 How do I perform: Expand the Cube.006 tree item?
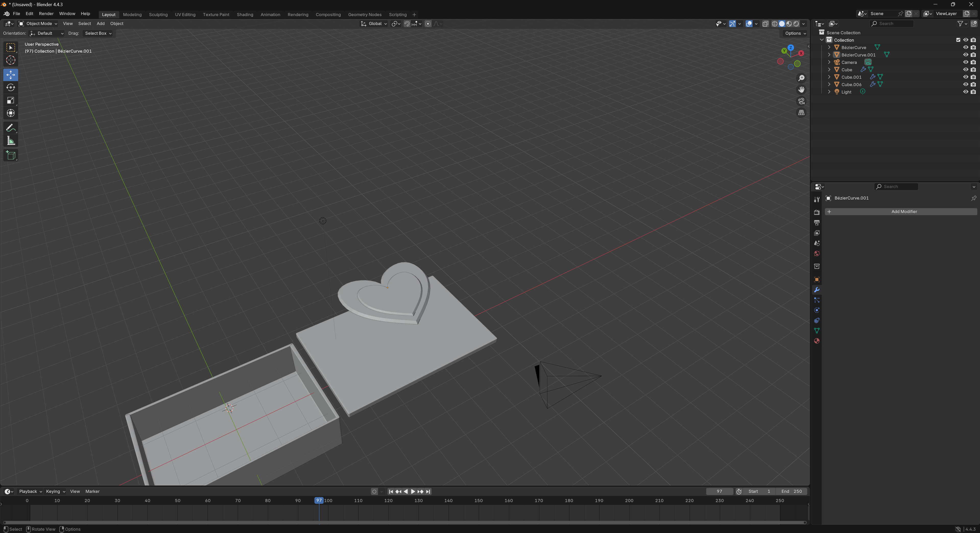tap(829, 85)
